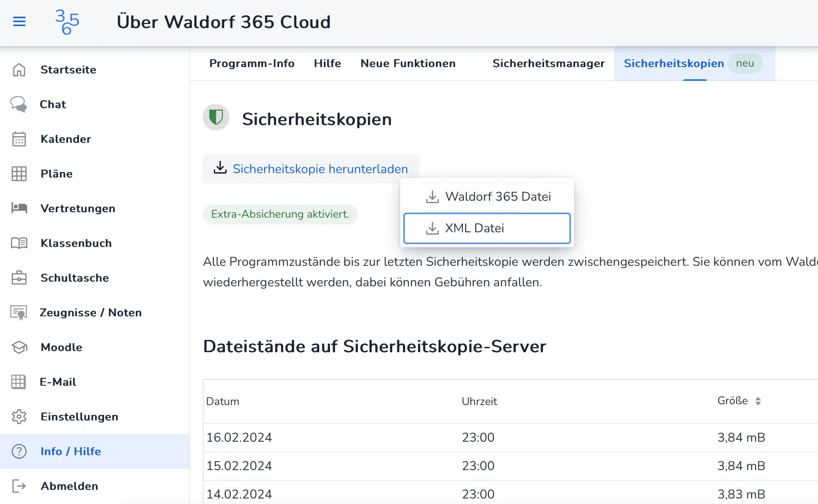Switch to the Hilfe tab
Screen dimensions: 818x504
coord(327,63)
